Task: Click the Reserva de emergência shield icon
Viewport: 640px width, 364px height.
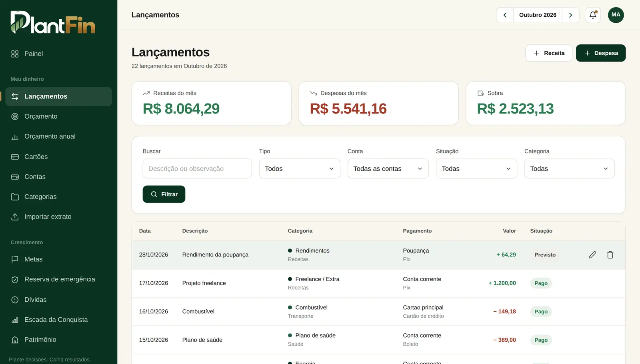Action: pyautogui.click(x=15, y=280)
